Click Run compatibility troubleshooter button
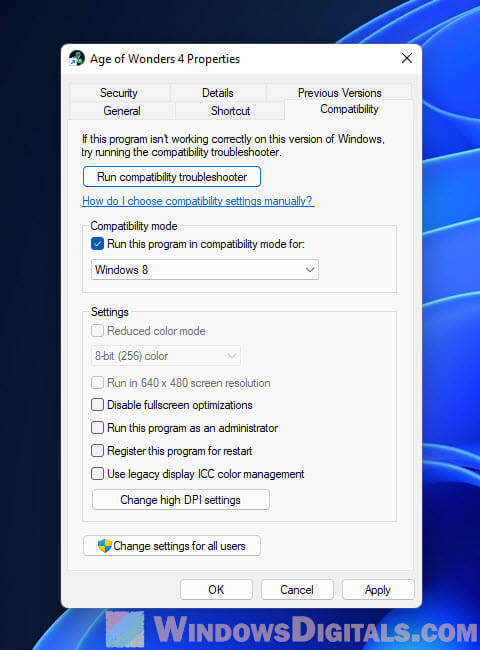 (172, 177)
